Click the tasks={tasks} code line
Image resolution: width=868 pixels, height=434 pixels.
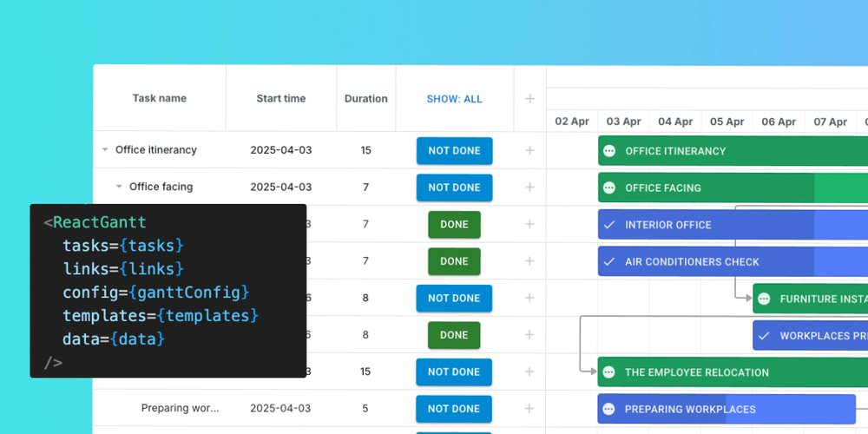point(123,246)
